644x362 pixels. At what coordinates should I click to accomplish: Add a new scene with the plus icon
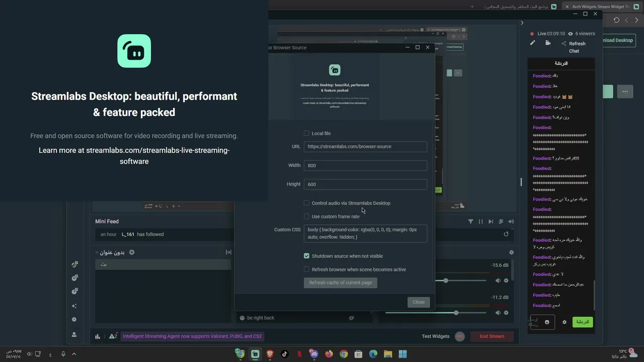tap(132, 252)
